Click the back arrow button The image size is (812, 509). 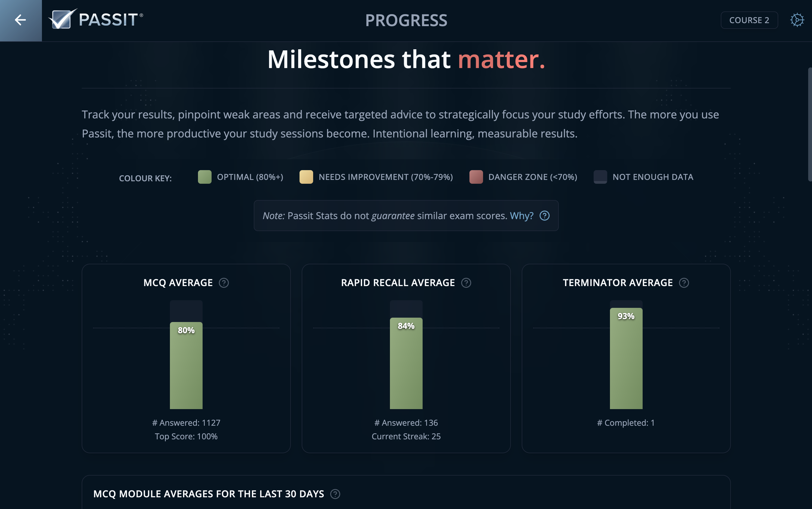20,20
